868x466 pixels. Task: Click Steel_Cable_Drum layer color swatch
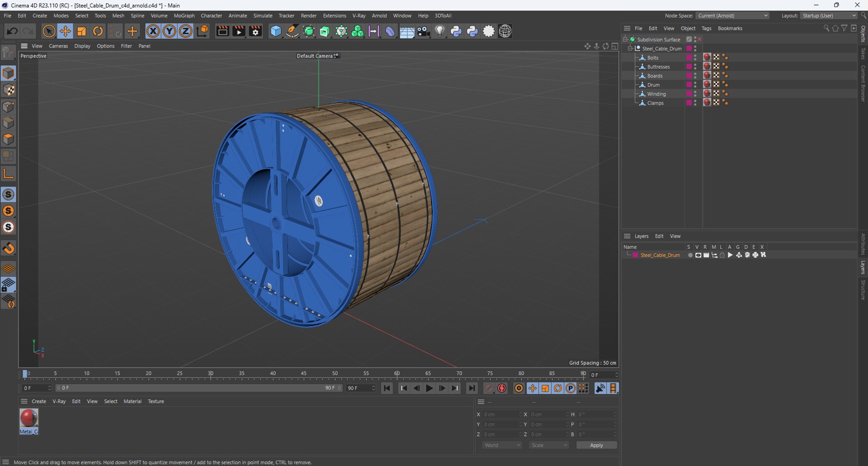click(x=635, y=255)
